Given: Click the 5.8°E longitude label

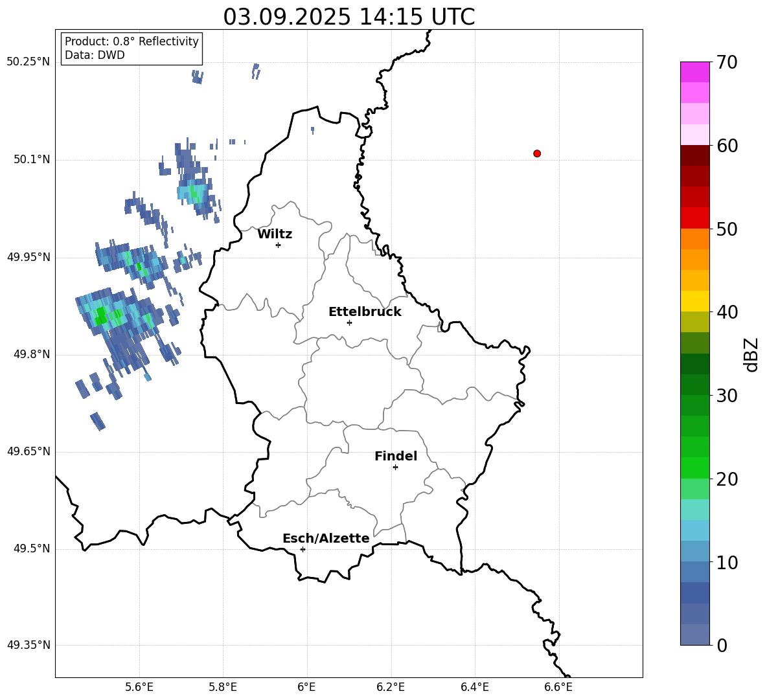Looking at the screenshot, I should point(223,687).
